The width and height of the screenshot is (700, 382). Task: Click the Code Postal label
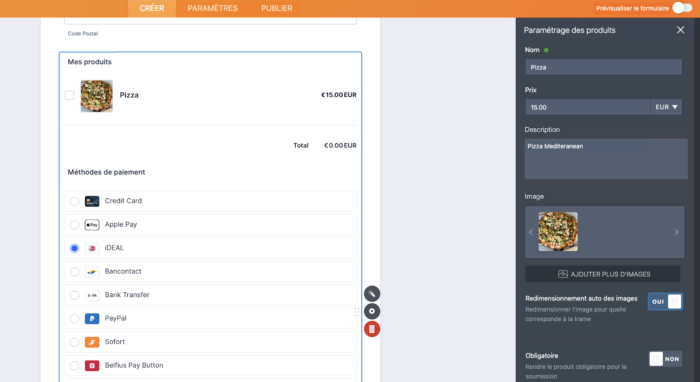point(83,33)
